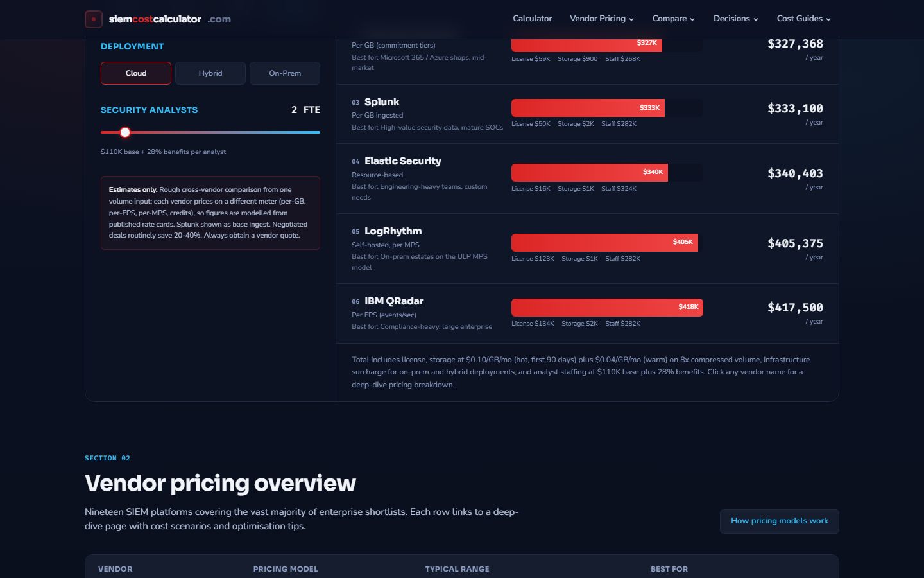The height and width of the screenshot is (578, 924).
Task: Click 'Per GB ingested' under Splunk
Action: [377, 116]
